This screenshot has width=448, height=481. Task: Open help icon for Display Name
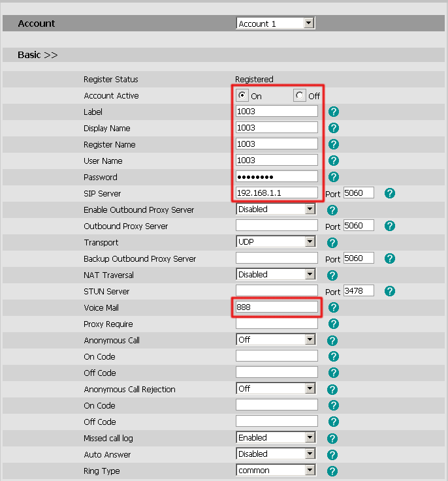point(334,128)
